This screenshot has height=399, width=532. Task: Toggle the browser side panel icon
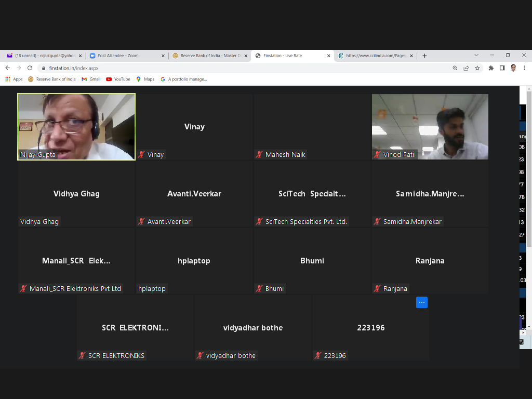[x=502, y=68]
